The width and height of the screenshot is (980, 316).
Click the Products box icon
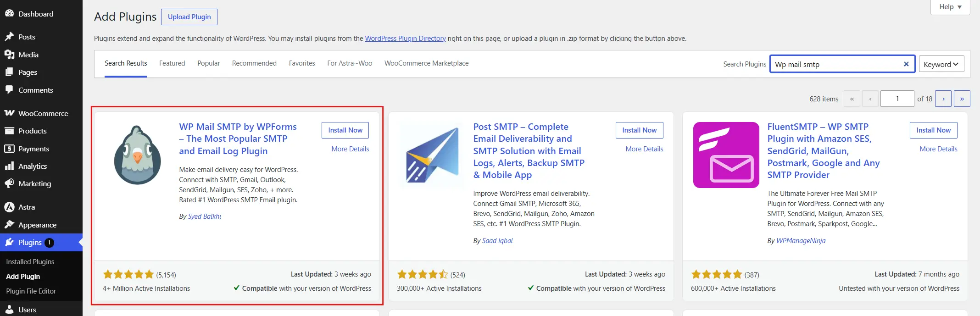point(9,131)
